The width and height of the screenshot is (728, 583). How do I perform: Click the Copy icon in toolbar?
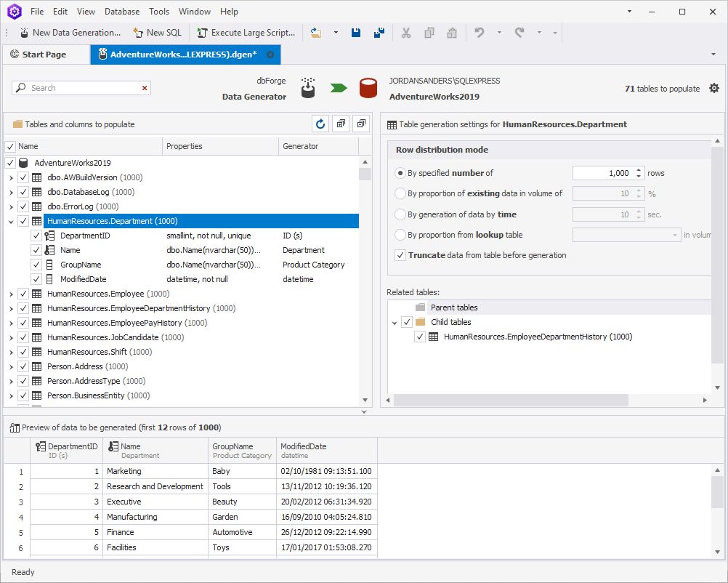429,33
